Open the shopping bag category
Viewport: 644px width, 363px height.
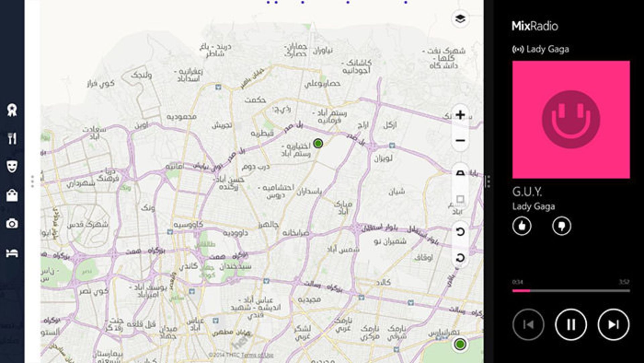pyautogui.click(x=12, y=195)
